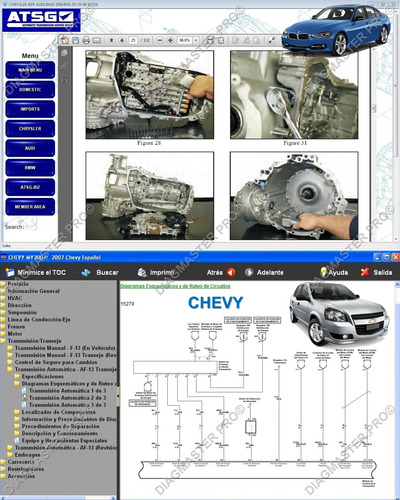Click the MEMBER AREA button
The image size is (400, 500).
pyautogui.click(x=30, y=207)
